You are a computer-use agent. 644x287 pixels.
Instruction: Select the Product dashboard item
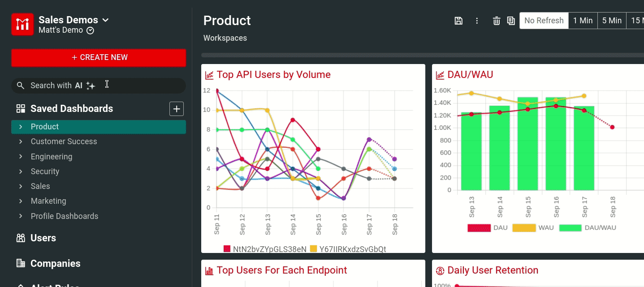45,127
